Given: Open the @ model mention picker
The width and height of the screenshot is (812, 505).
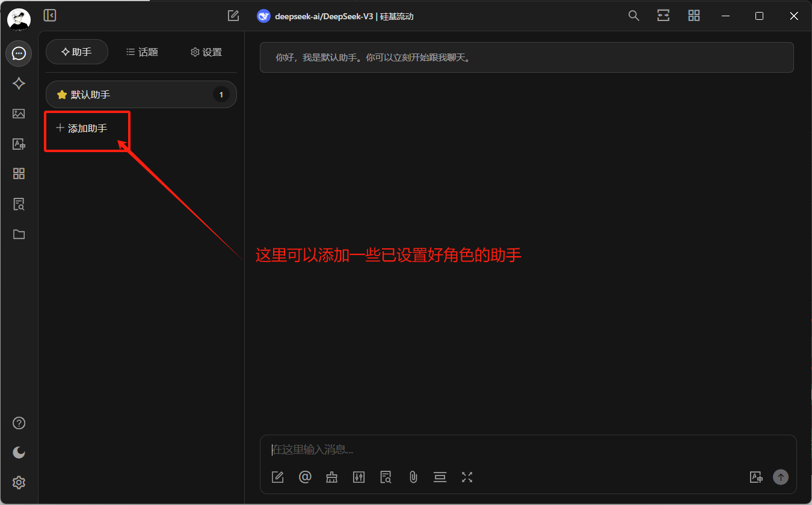Looking at the screenshot, I should point(305,477).
